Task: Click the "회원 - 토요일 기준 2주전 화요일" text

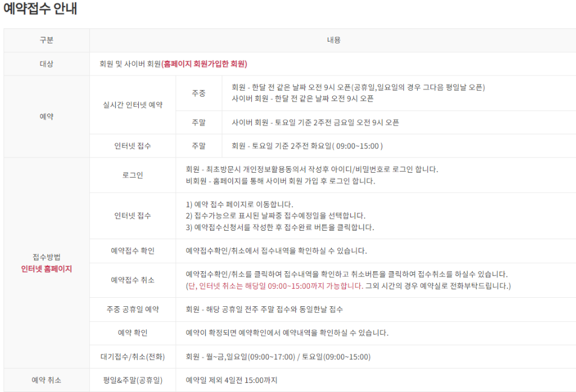Action: pyautogui.click(x=289, y=146)
